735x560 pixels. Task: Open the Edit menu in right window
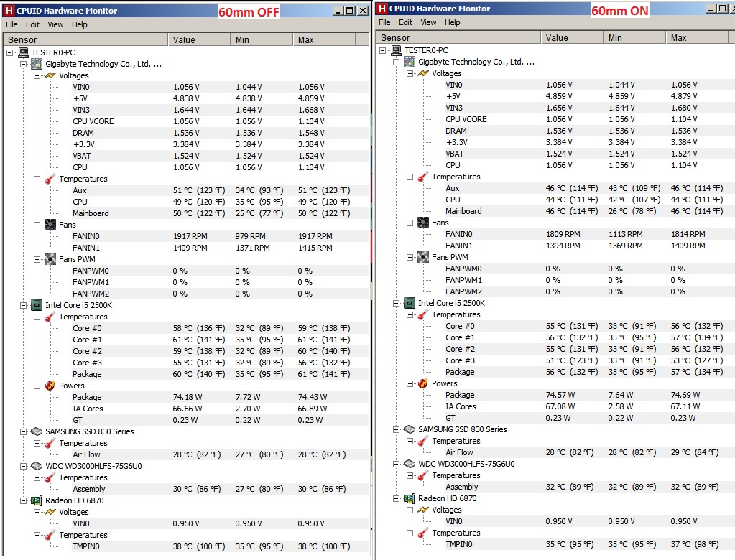tap(405, 22)
